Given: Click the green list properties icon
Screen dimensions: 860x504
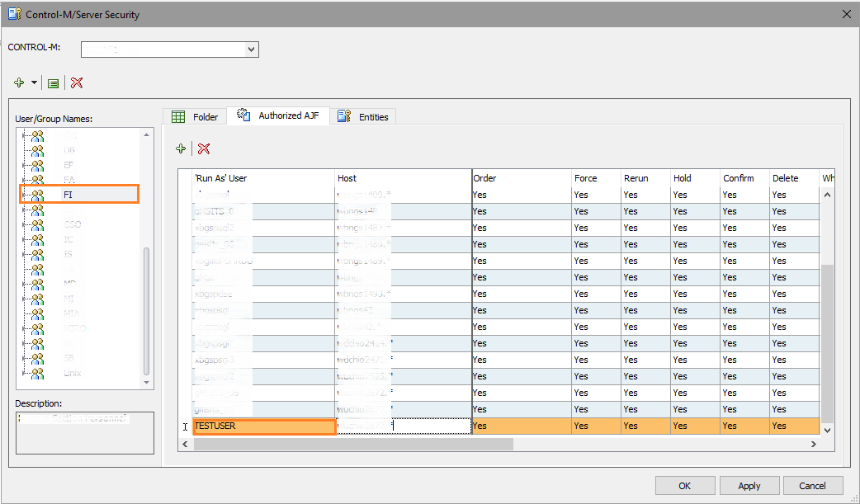Looking at the screenshot, I should (x=53, y=83).
